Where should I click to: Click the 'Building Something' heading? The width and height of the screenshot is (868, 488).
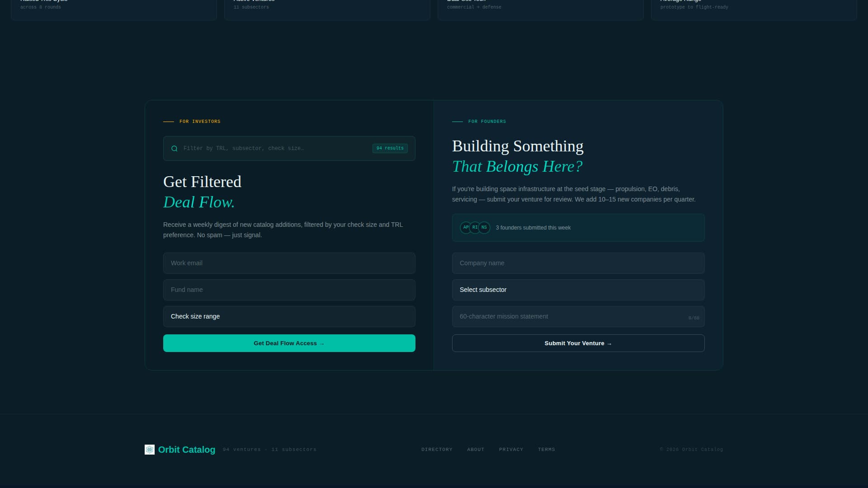[x=518, y=146]
